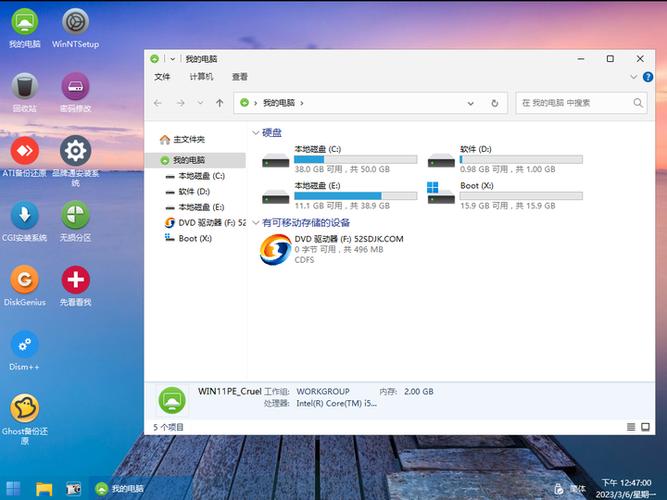The height and width of the screenshot is (500, 667).
Task: Launch Dism++ from the desktop
Action: (24, 344)
